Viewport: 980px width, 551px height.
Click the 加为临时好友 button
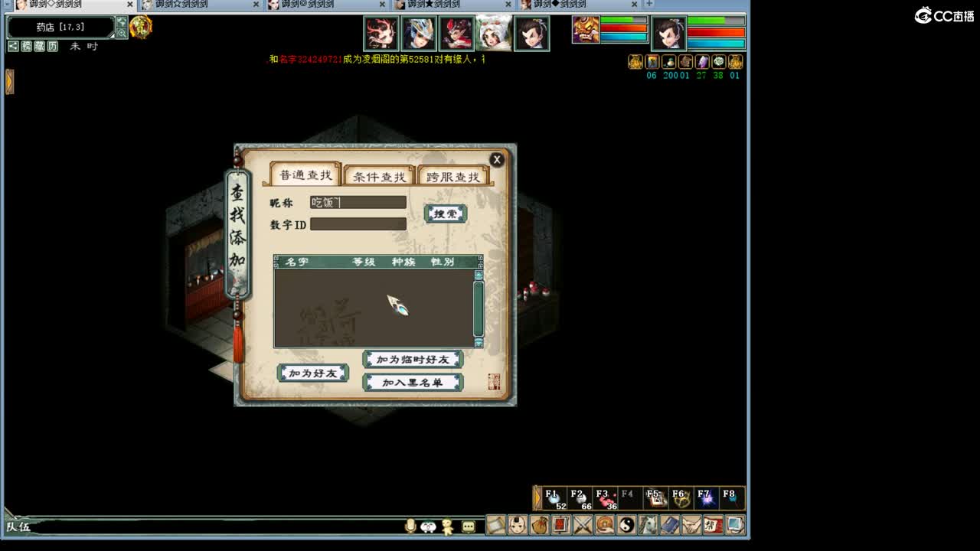click(x=413, y=359)
